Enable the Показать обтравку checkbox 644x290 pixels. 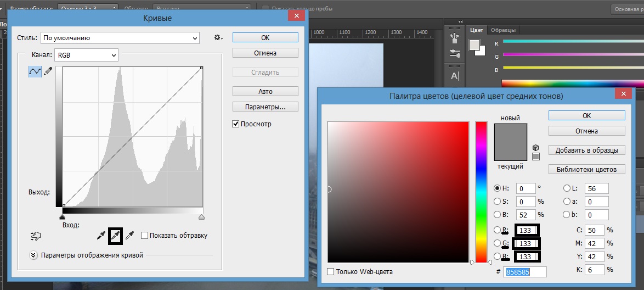pyautogui.click(x=144, y=235)
